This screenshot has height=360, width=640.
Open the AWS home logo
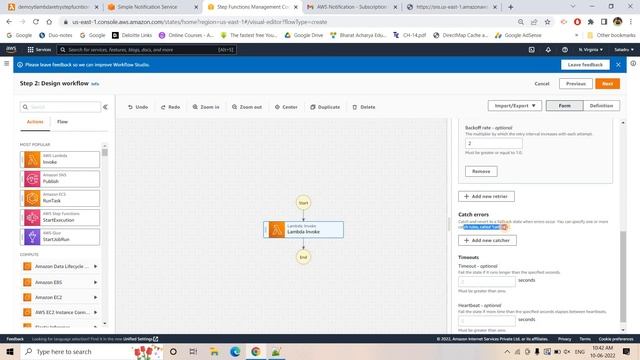pyautogui.click(x=11, y=49)
